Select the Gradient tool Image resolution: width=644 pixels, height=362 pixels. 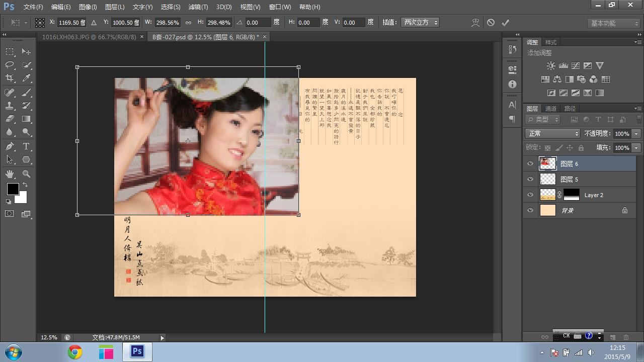coord(26,119)
